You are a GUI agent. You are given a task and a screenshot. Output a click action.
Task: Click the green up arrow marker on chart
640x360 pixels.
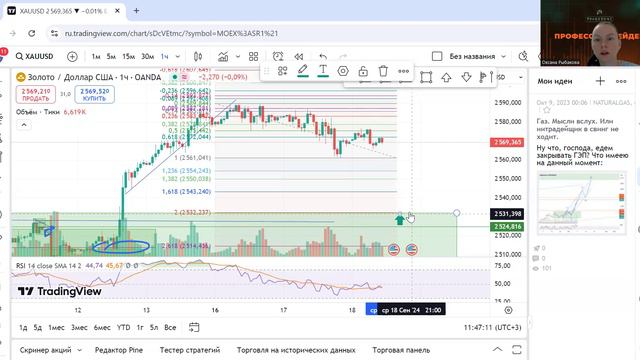point(400,220)
